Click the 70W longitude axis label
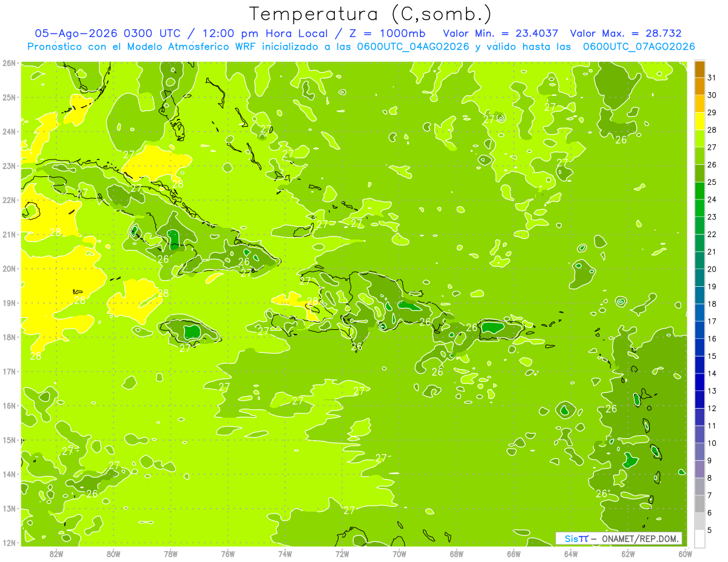This screenshot has height=562, width=728. tap(399, 554)
